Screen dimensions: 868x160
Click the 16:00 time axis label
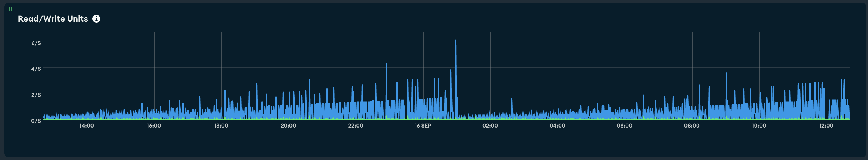click(x=154, y=126)
